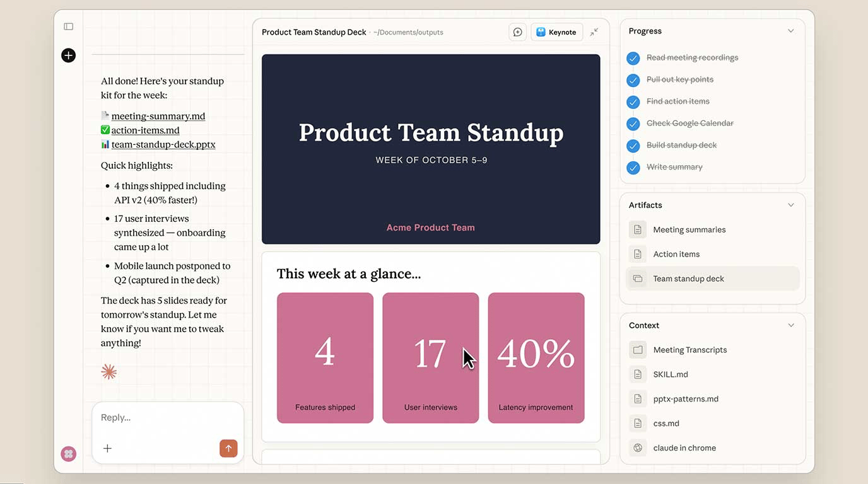Open the meeting-summary.md link

point(158,116)
